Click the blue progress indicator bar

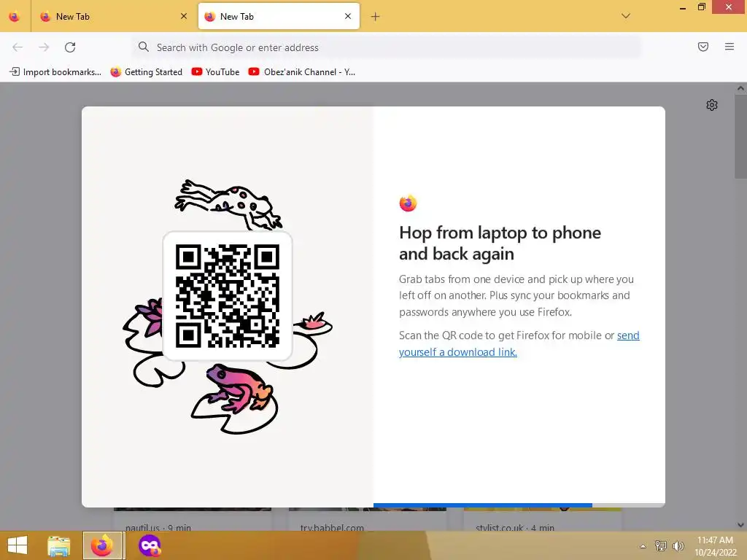click(x=483, y=505)
